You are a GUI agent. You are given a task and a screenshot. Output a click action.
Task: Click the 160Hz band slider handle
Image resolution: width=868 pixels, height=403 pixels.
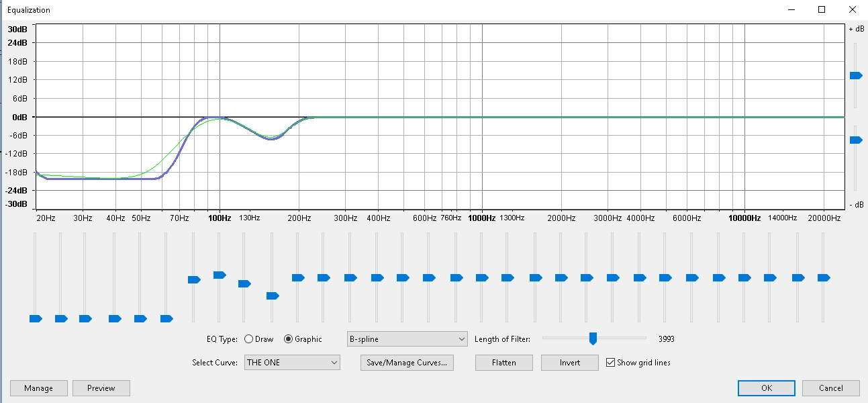[x=272, y=296]
